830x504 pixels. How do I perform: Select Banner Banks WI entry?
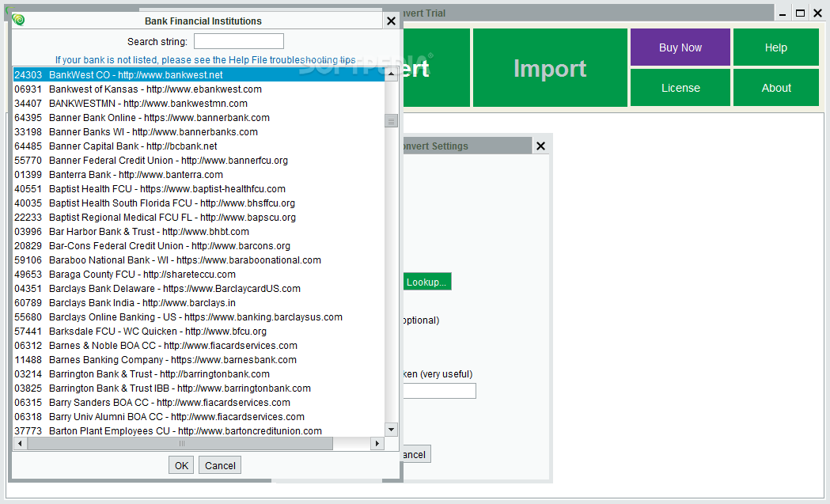click(x=199, y=132)
